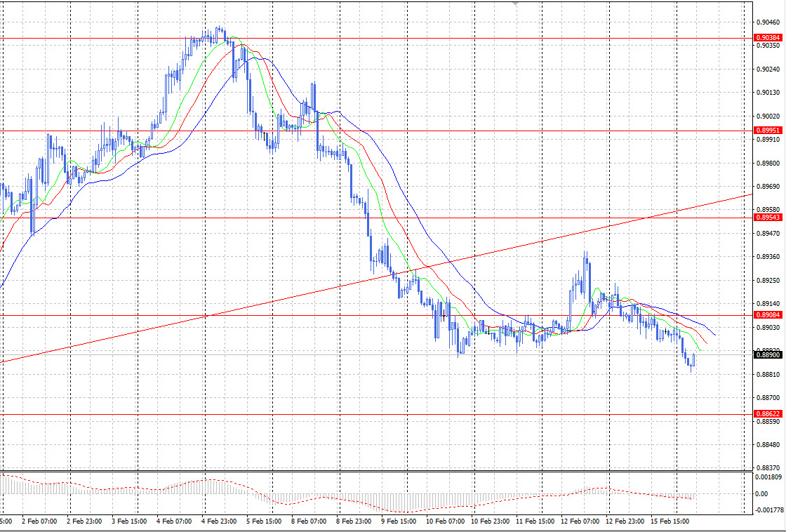Click the 11 Feb 15:00 time label
This screenshot has width=786, height=532.
(x=535, y=521)
